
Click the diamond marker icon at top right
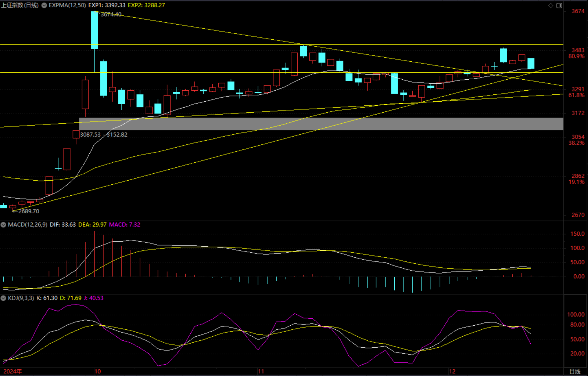(551, 6)
